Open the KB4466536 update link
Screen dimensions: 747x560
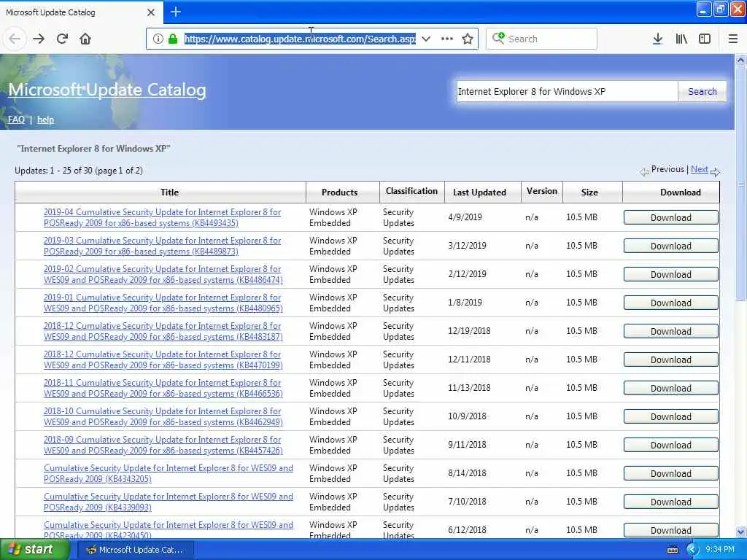tap(163, 388)
